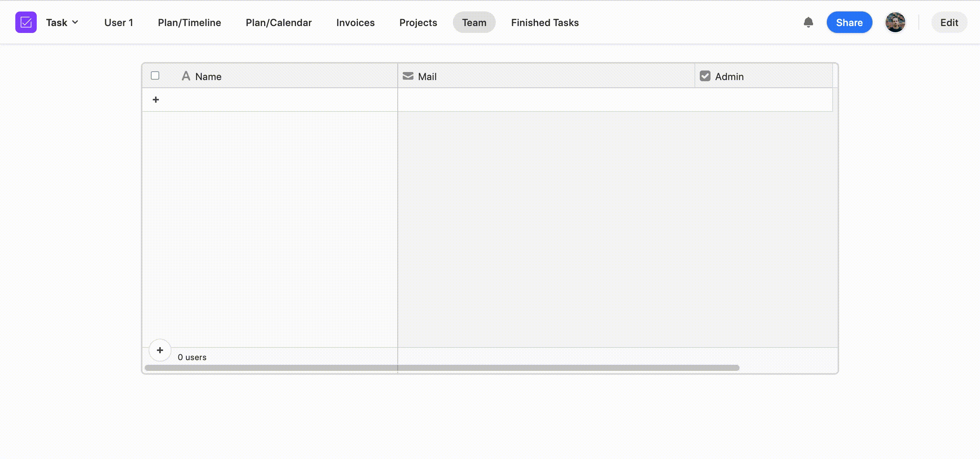
Task: Click the round plus button beside '0 users'
Action: (160, 350)
